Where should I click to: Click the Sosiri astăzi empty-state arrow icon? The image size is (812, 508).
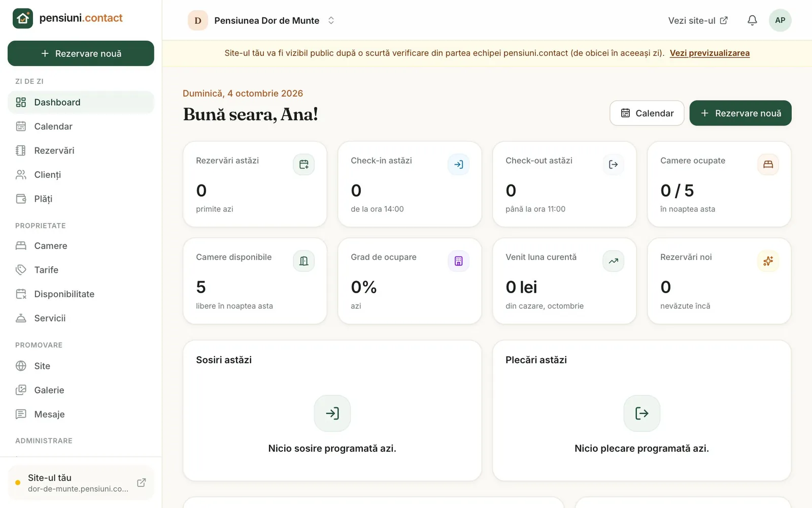point(332,414)
